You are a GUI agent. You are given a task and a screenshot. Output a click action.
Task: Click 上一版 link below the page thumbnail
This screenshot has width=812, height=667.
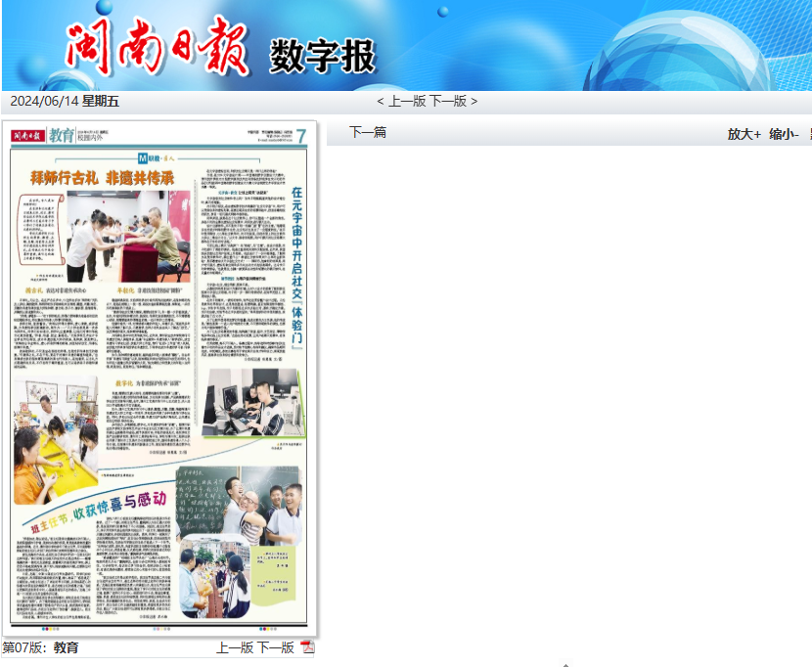click(x=235, y=647)
